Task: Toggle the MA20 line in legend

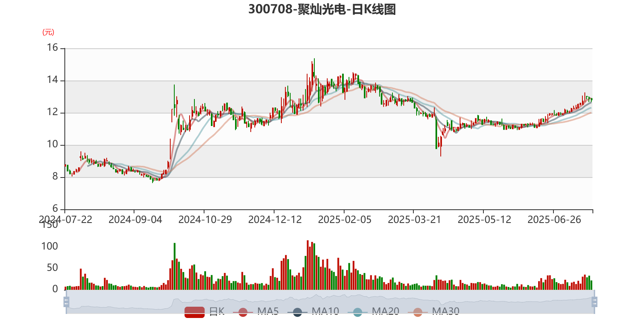Action: tap(373, 312)
